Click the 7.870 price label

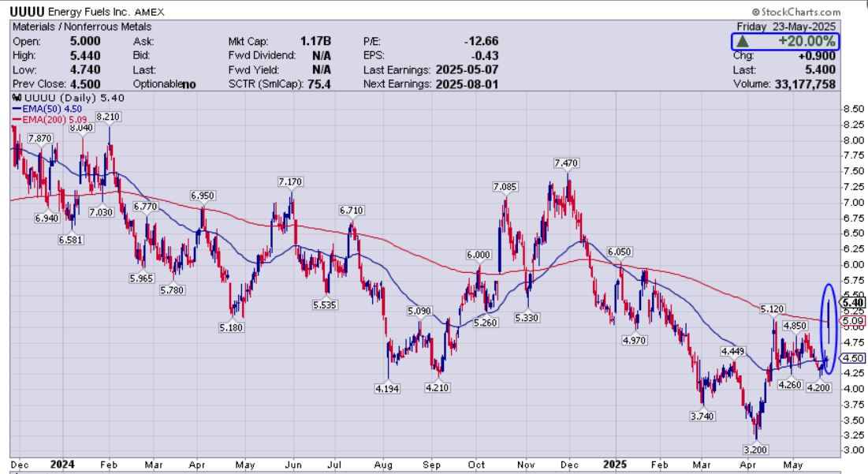[x=40, y=139]
